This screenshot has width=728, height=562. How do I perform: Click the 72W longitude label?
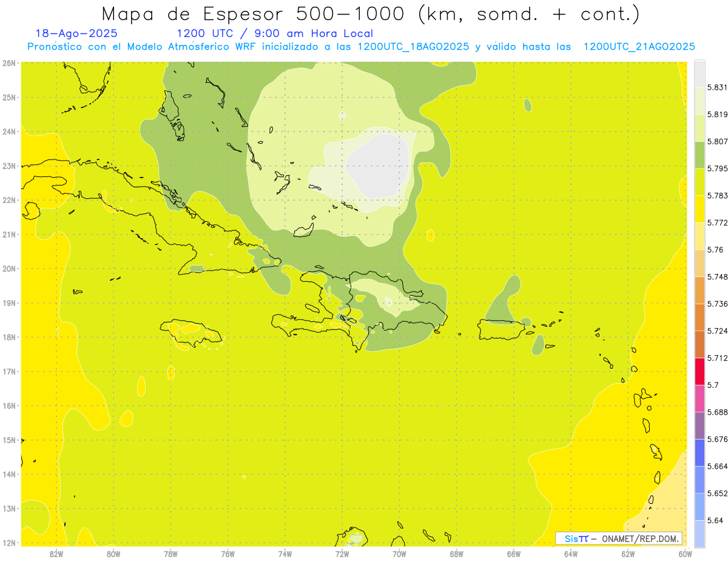click(x=342, y=554)
